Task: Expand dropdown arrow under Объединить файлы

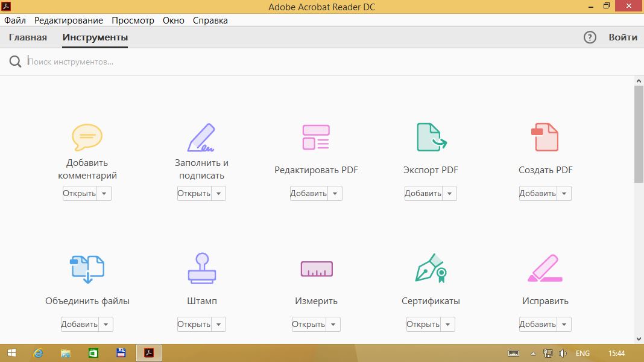Action: pos(106,324)
